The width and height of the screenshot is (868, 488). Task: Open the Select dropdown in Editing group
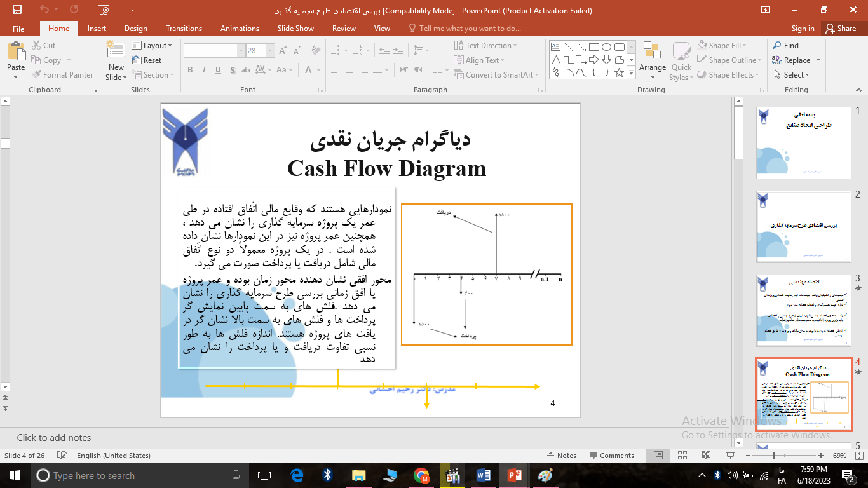point(793,74)
